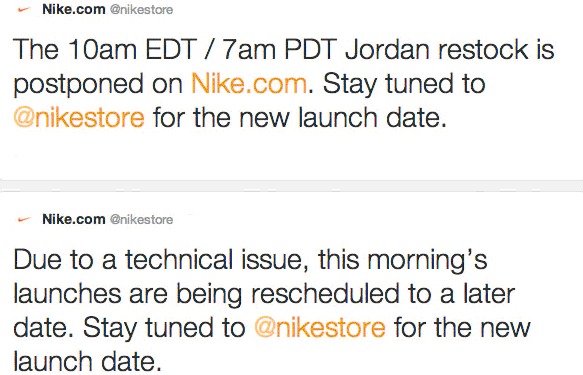Click the gray @nikestore handle on the second tweet header
The height and width of the screenshot is (375, 583).
[x=141, y=219]
